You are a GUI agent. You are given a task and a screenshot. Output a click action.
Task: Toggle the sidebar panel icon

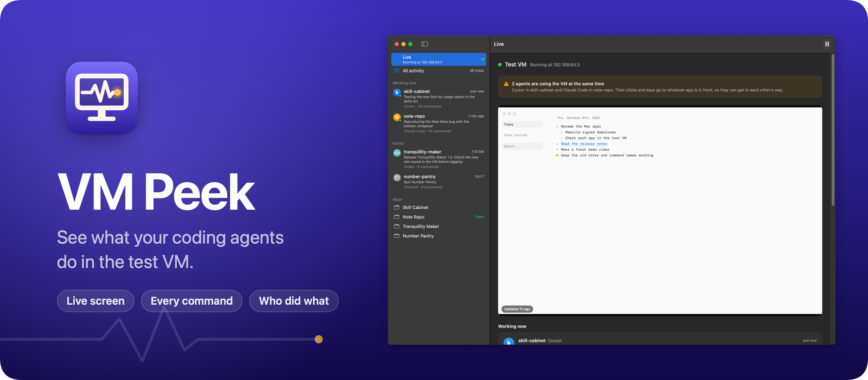point(424,44)
